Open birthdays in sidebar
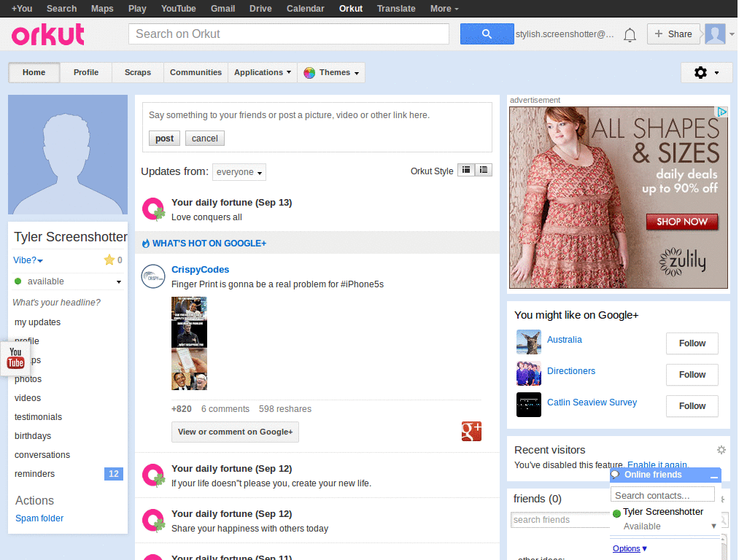 click(33, 436)
